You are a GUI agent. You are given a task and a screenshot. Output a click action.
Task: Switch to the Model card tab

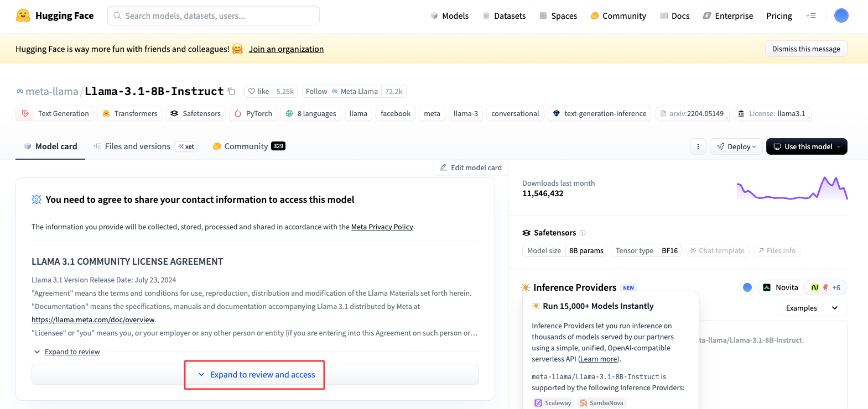click(50, 146)
